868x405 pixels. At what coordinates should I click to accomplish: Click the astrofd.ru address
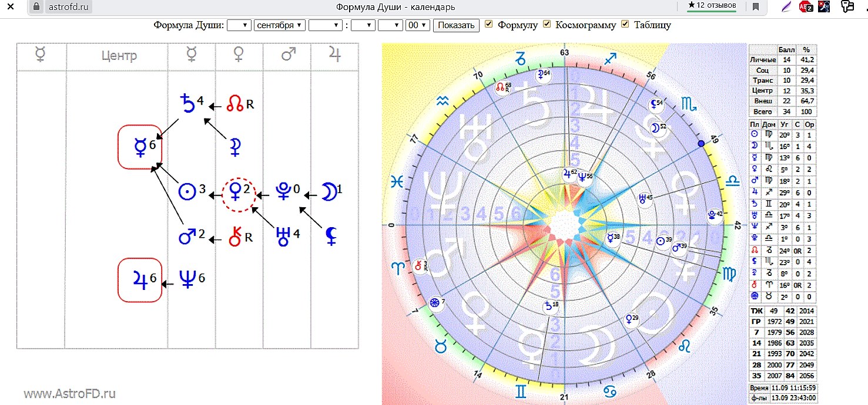70,7
